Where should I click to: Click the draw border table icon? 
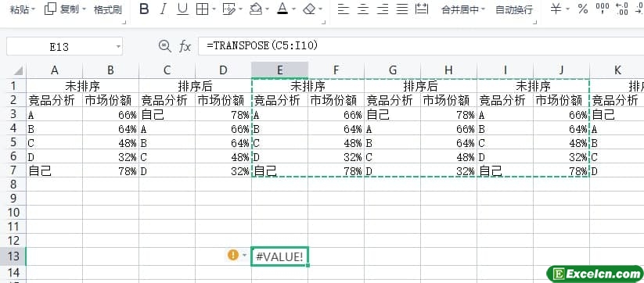pos(228,9)
